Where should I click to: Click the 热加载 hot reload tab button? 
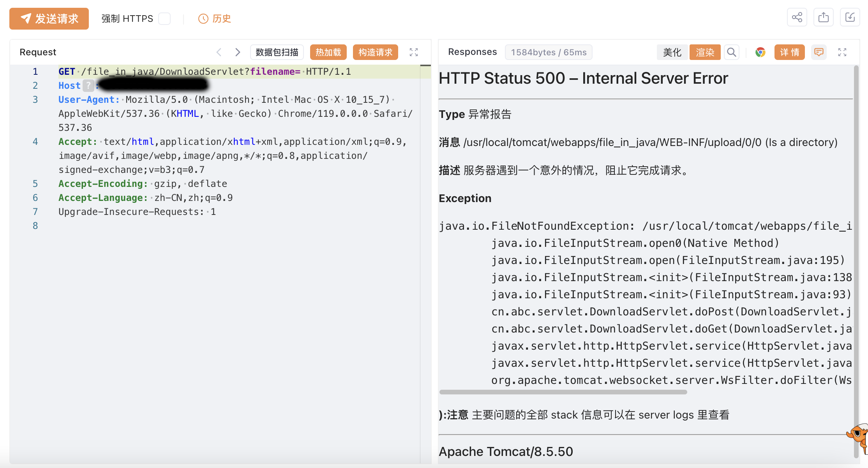click(328, 52)
